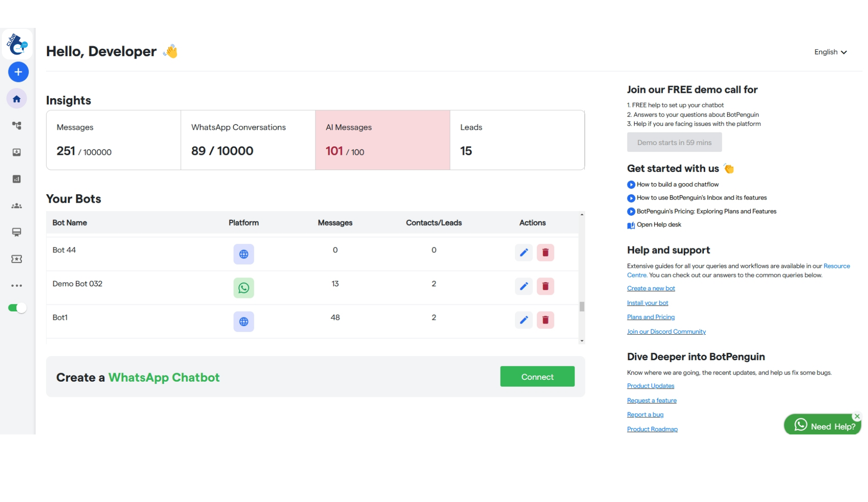The image size is (868, 502).
Task: Click the Need Help? WhatsApp button
Action: (822, 425)
